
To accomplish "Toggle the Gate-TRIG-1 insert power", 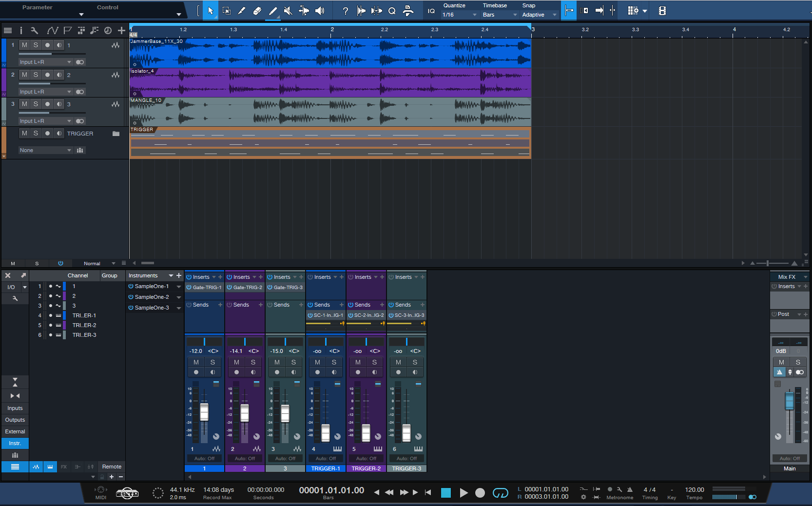I will (x=189, y=288).
